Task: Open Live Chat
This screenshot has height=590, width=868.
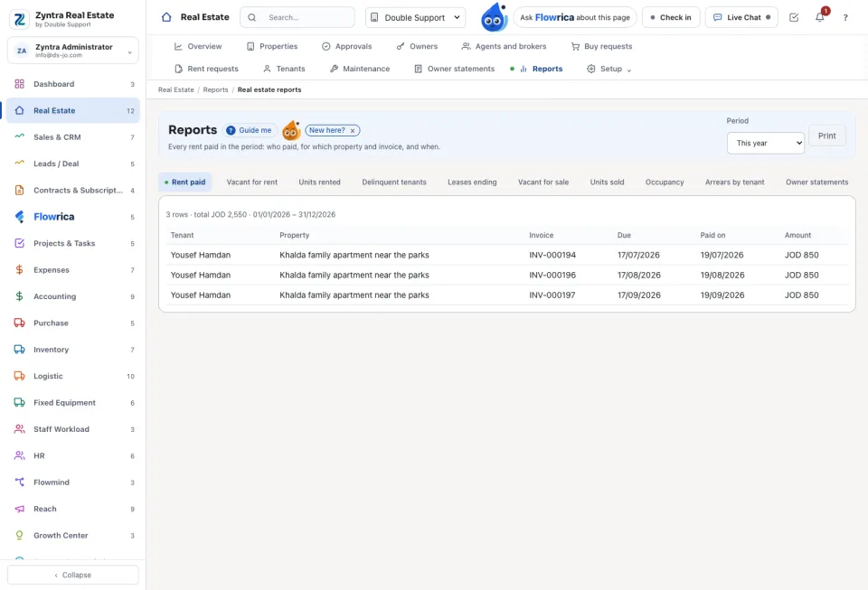Action: [741, 18]
